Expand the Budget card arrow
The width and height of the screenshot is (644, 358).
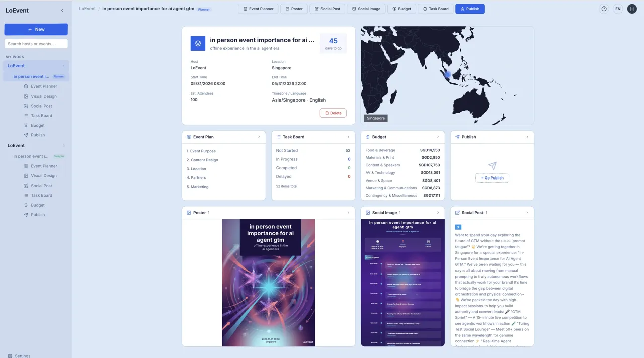438,137
